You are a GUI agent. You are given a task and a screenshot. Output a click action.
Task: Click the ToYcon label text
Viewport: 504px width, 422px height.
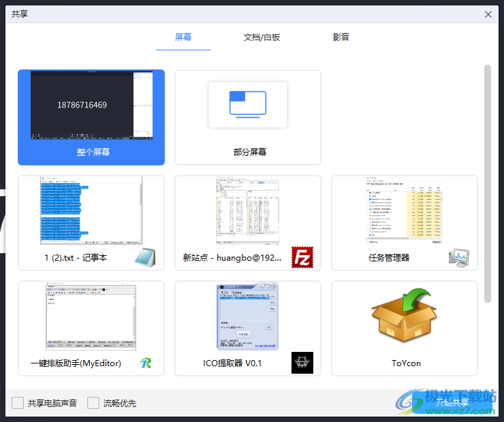pos(406,363)
